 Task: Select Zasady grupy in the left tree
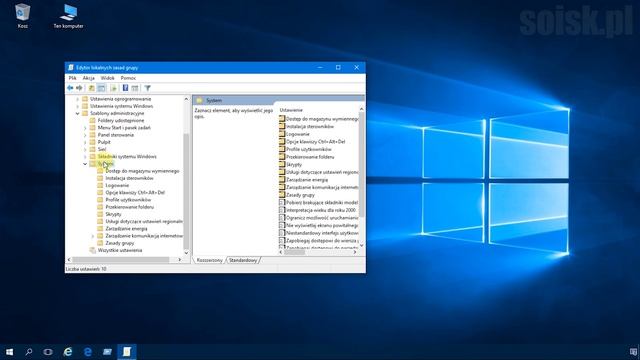tap(120, 243)
